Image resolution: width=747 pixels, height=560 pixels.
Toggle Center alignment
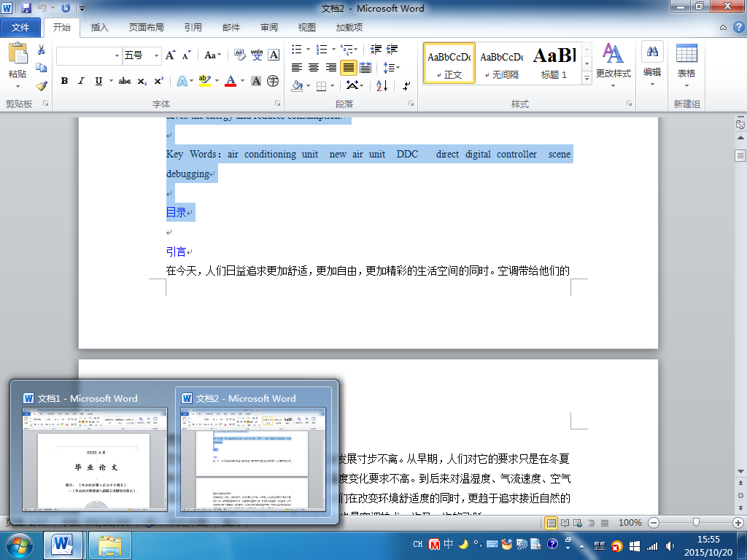coord(314,68)
